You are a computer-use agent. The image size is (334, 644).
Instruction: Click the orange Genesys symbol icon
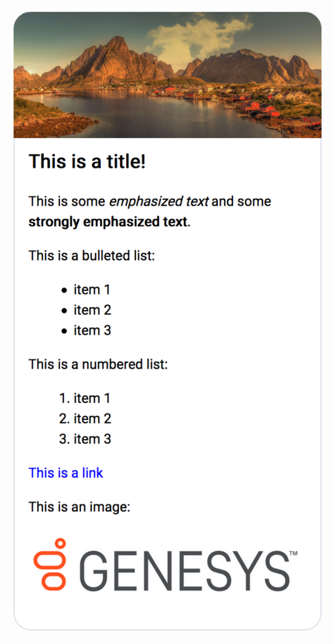coord(50,565)
